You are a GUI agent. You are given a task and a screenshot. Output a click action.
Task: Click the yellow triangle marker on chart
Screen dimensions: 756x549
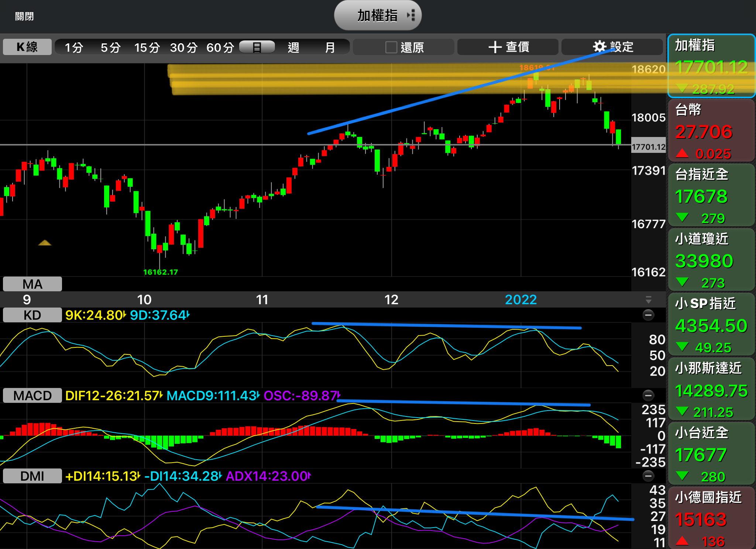(x=45, y=243)
